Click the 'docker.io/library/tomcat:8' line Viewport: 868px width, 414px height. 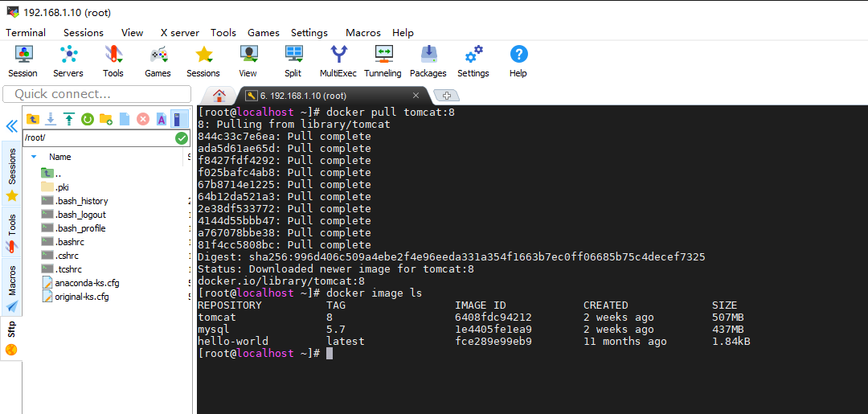pos(281,281)
